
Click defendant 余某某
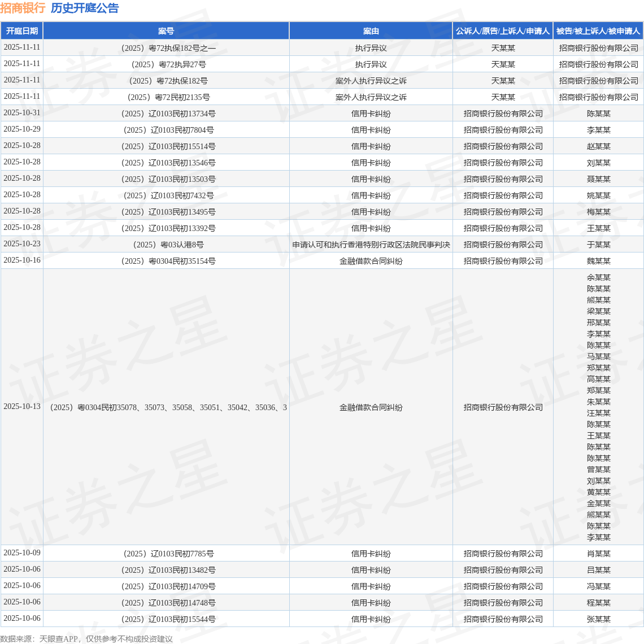[x=598, y=277]
